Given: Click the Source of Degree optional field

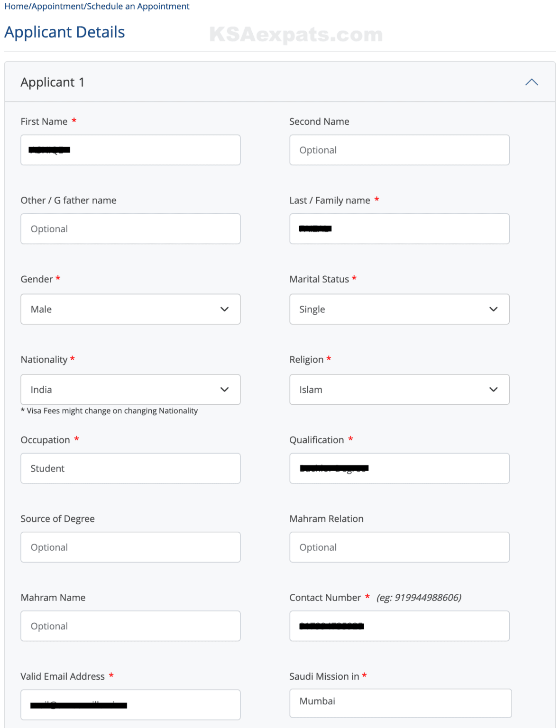Looking at the screenshot, I should (130, 546).
